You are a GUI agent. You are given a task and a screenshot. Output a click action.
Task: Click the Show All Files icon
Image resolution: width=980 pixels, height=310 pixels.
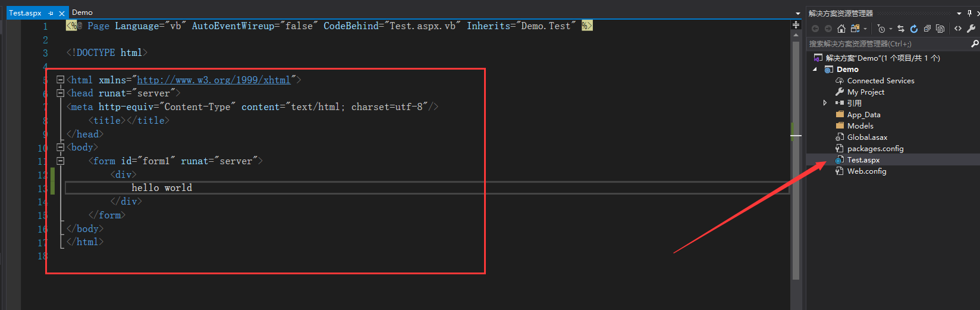940,29
